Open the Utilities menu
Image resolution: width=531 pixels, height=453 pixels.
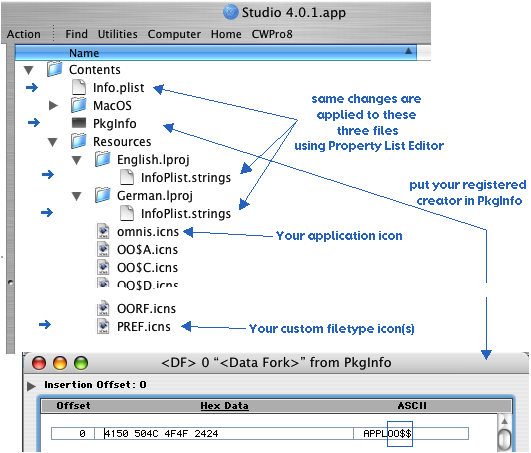(x=118, y=34)
